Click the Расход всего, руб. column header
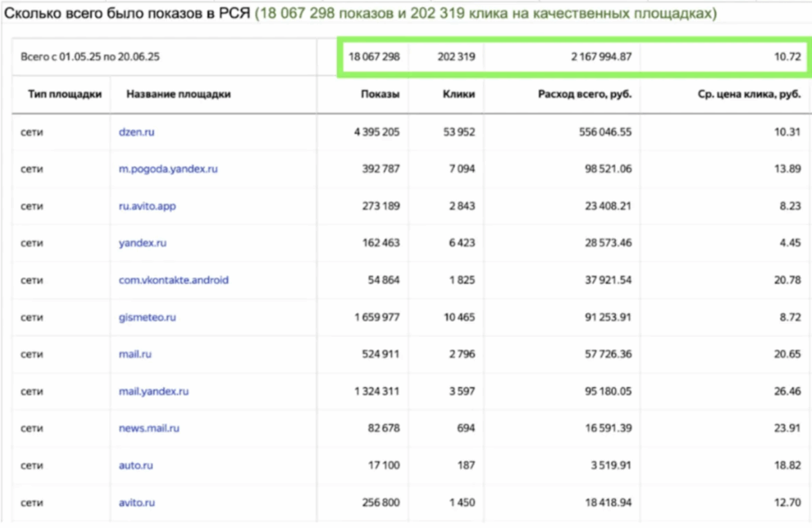 point(584,95)
